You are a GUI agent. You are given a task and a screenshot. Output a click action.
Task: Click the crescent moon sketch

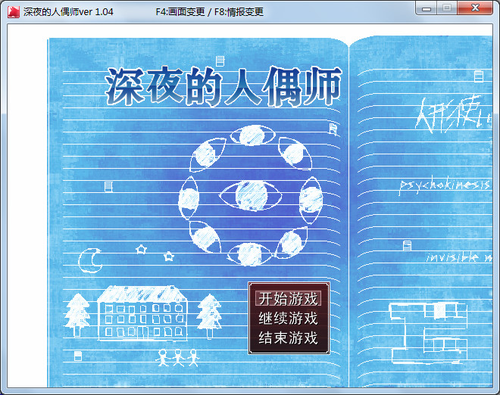tap(90, 260)
